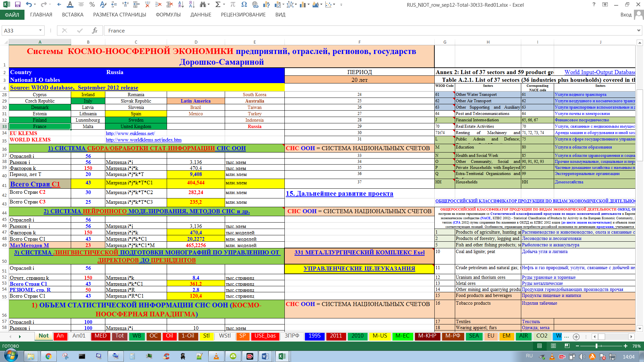
Task: Open the euklems.net hyperlink
Action: [x=130, y=133]
